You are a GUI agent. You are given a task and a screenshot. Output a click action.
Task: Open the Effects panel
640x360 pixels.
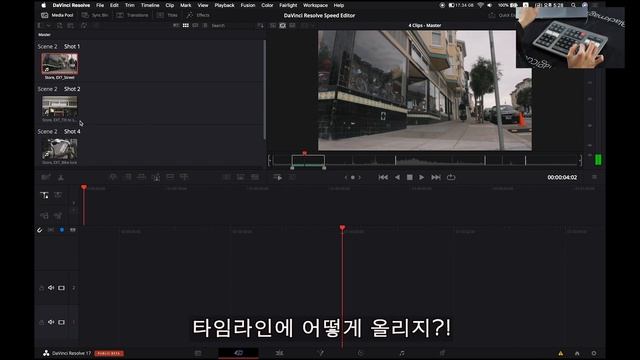pyautogui.click(x=198, y=15)
